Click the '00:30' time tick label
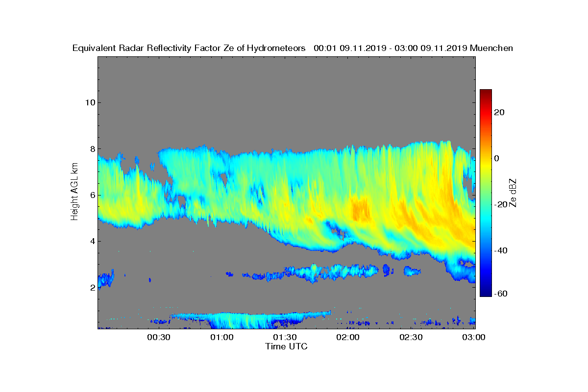 [x=158, y=338]
